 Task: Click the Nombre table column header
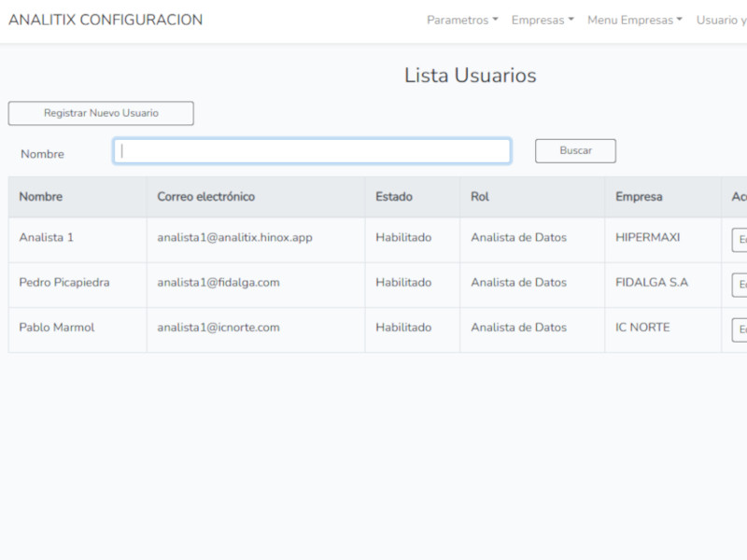click(x=41, y=197)
